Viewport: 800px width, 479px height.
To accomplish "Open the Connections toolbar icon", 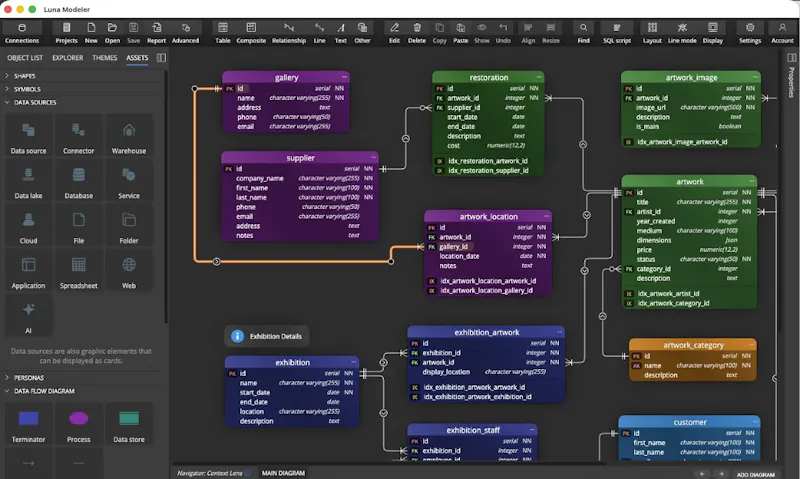I will tap(21, 33).
